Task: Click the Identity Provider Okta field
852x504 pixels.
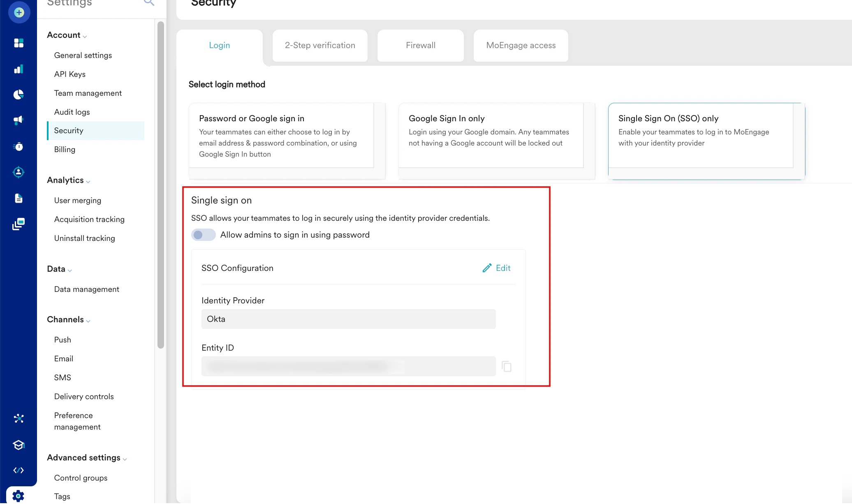Action: [x=348, y=319]
